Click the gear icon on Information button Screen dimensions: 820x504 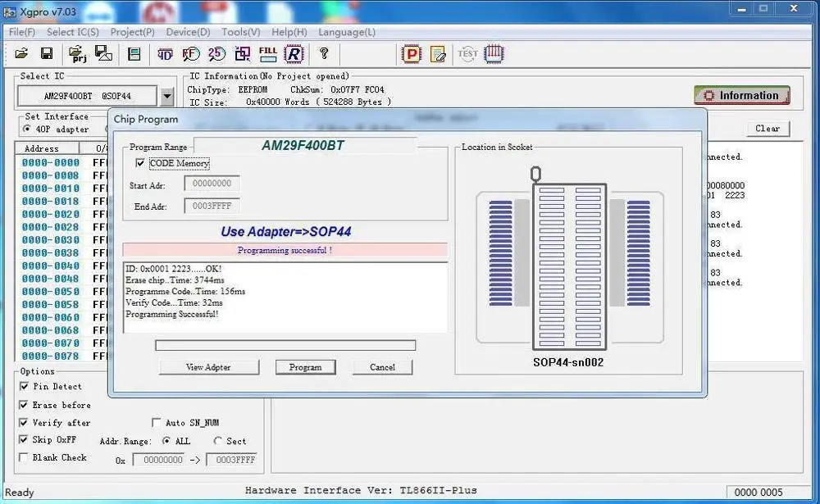(708, 96)
